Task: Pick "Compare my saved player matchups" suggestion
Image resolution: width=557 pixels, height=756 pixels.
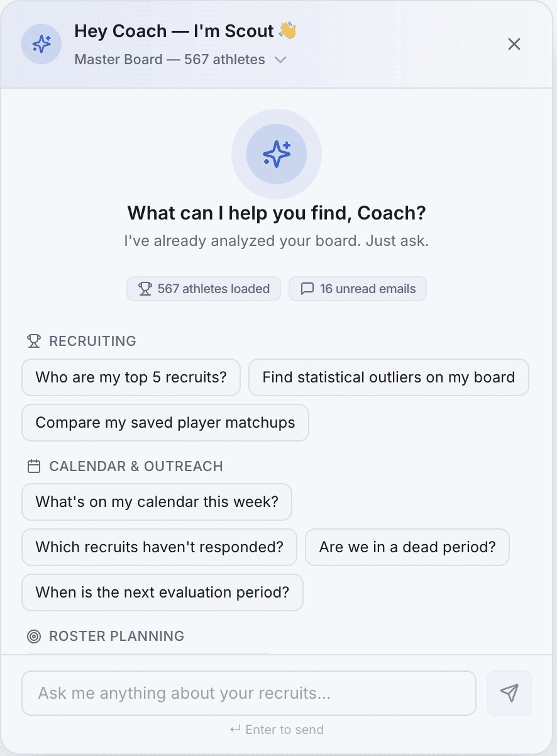Action: [165, 423]
